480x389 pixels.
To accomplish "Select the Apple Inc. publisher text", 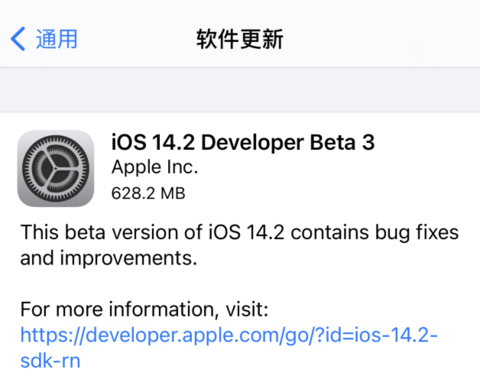I will [155, 167].
